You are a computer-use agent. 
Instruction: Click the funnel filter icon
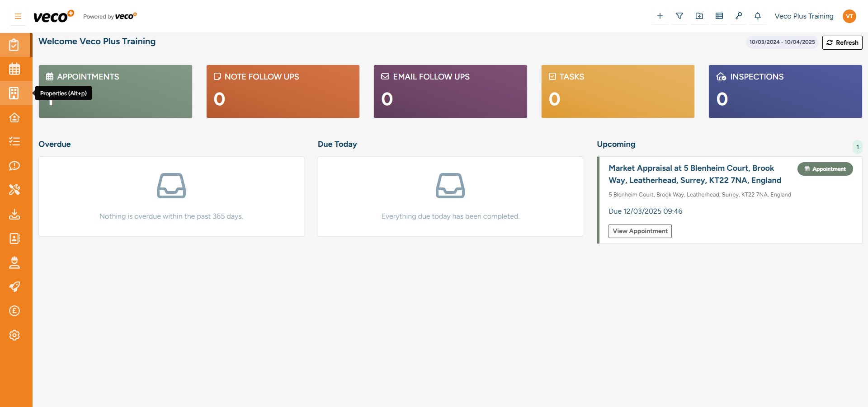coord(679,16)
